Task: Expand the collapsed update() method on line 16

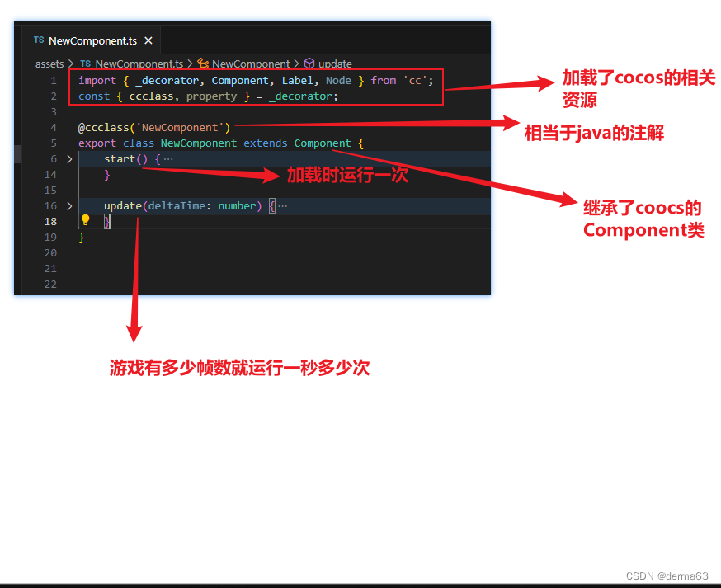Action: 69,205
